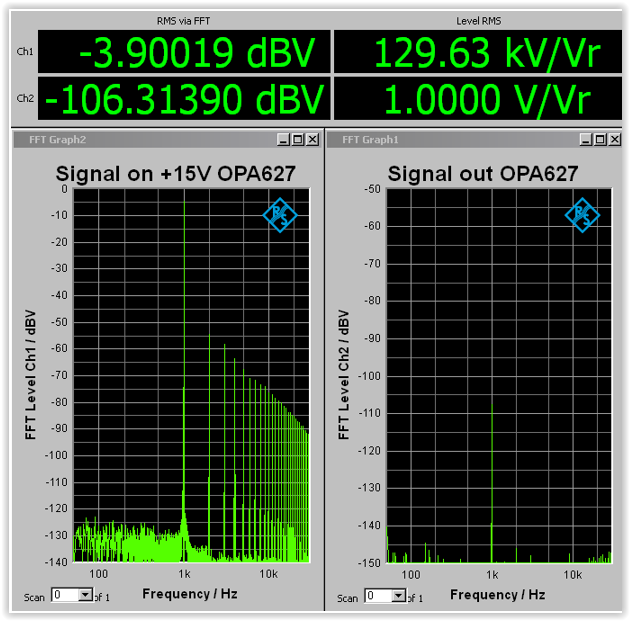Click the 100 frequency tick in Graph1
This screenshot has height=621, width=630.
click(x=411, y=575)
